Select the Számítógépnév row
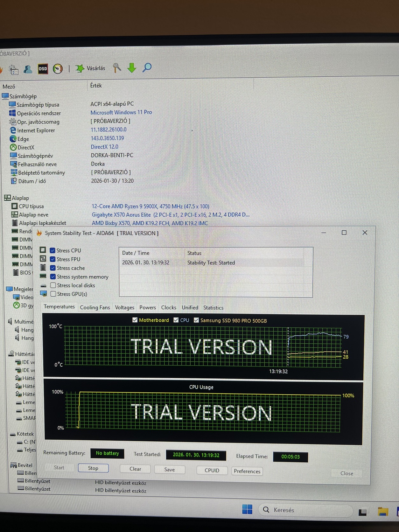Image resolution: width=399 pixels, height=532 pixels. [72, 156]
